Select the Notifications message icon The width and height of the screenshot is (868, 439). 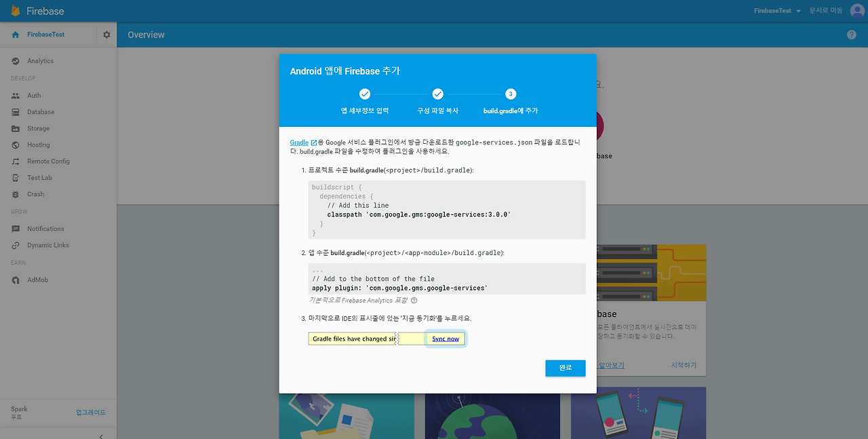15,229
